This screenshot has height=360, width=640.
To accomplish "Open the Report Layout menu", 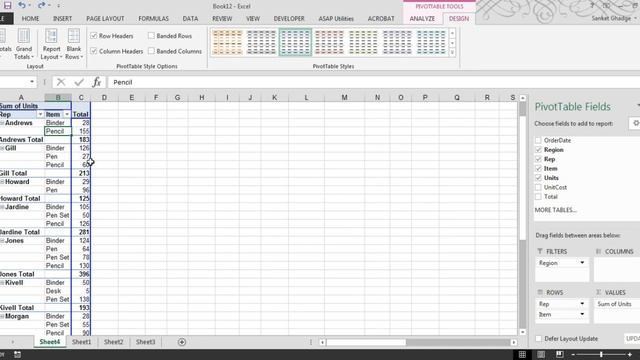I will [x=51, y=44].
